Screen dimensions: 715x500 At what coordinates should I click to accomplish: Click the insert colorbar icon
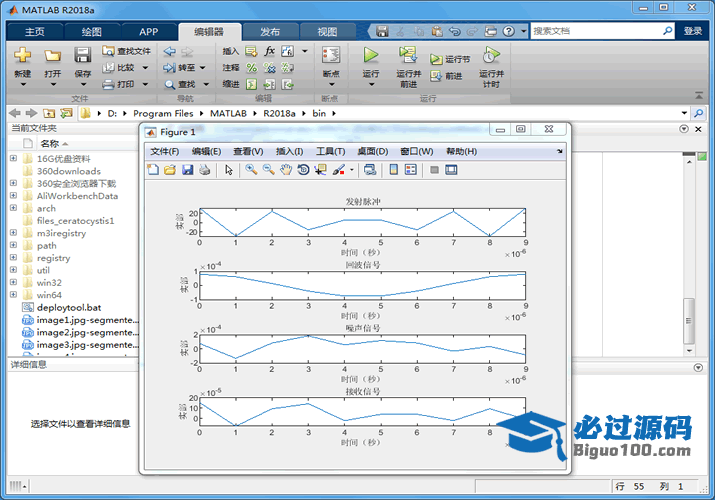394,170
